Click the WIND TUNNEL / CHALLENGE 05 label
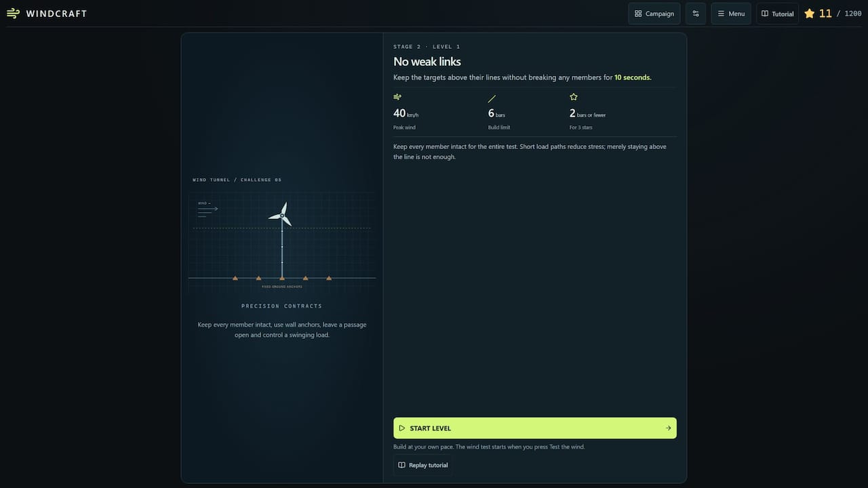 [x=237, y=180]
